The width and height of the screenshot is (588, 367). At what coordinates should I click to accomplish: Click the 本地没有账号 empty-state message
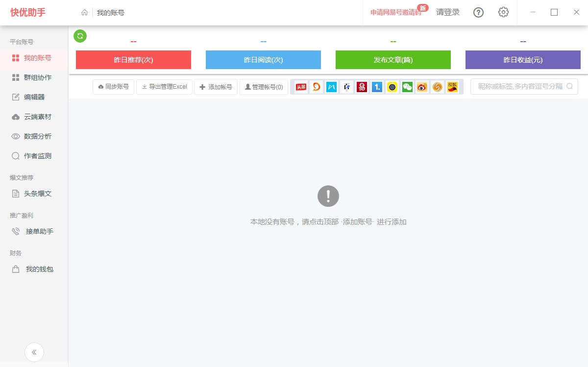[x=328, y=222]
